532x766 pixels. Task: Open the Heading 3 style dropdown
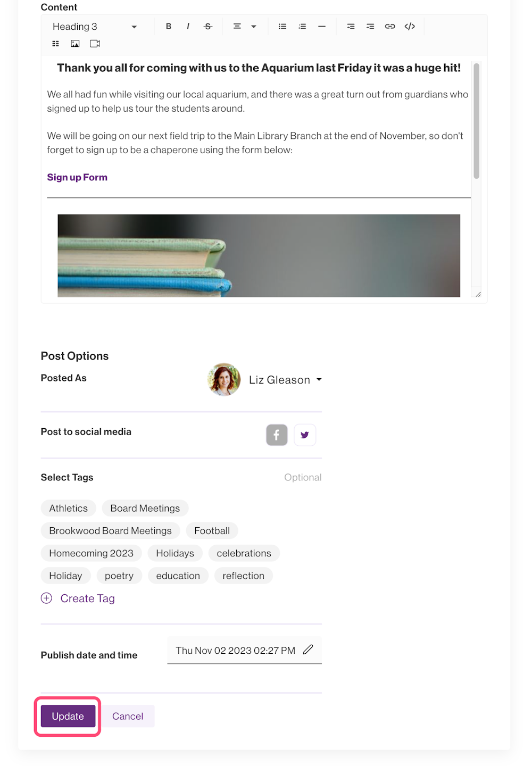coord(95,27)
